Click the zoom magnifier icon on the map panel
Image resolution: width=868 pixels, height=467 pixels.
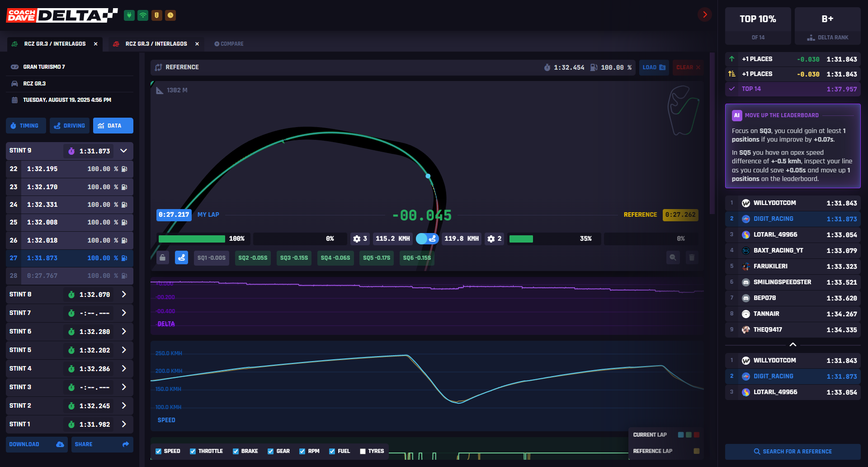click(673, 257)
